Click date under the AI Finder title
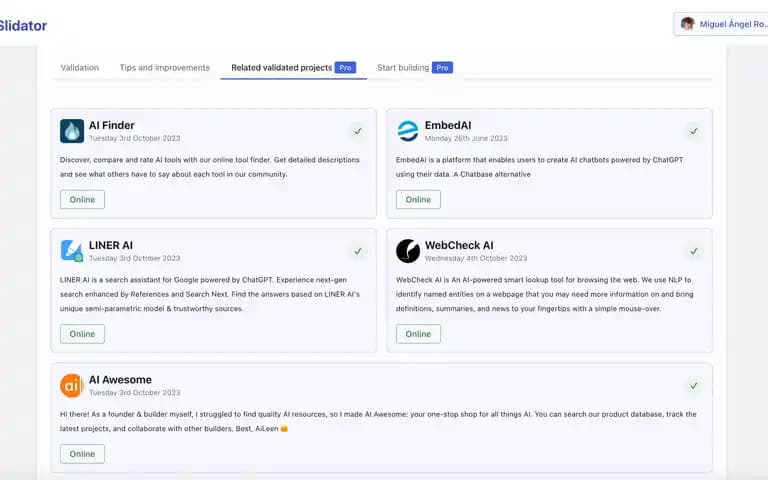This screenshot has width=768, height=480. tap(134, 139)
